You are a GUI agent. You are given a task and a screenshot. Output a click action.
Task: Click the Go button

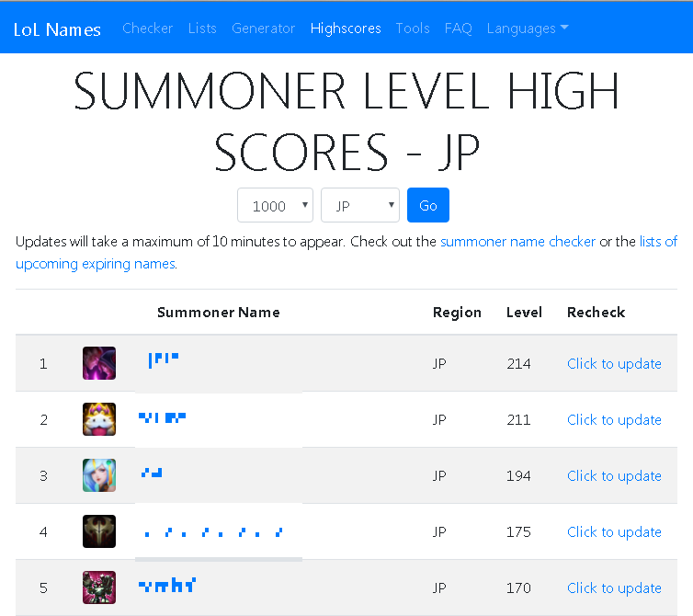(x=427, y=205)
